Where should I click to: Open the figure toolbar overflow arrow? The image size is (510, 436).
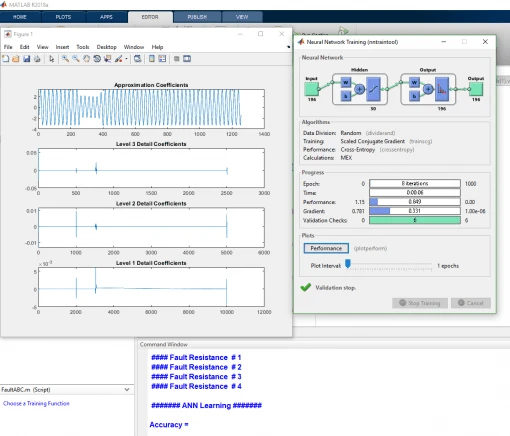click(x=289, y=47)
